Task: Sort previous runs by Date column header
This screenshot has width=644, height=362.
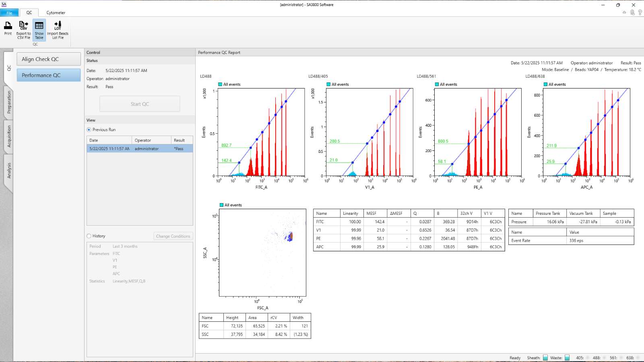Action: [109, 140]
